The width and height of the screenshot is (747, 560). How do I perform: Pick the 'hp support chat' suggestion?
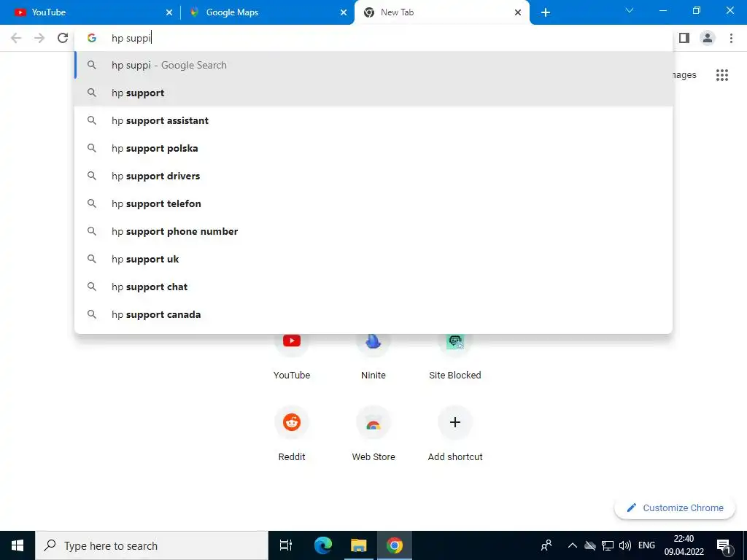click(373, 287)
